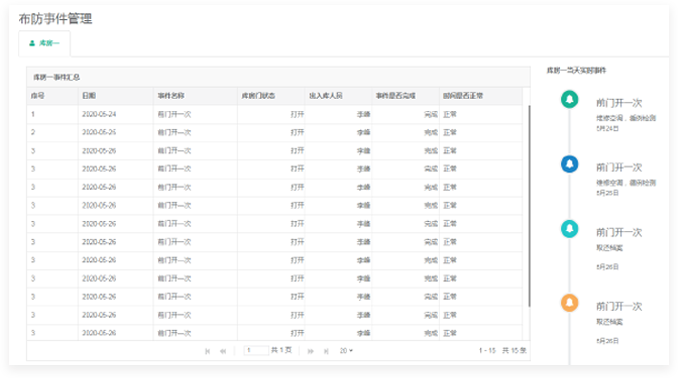678x378 pixels.
Task: Click the teal bell timeline icon
Action: click(x=569, y=229)
